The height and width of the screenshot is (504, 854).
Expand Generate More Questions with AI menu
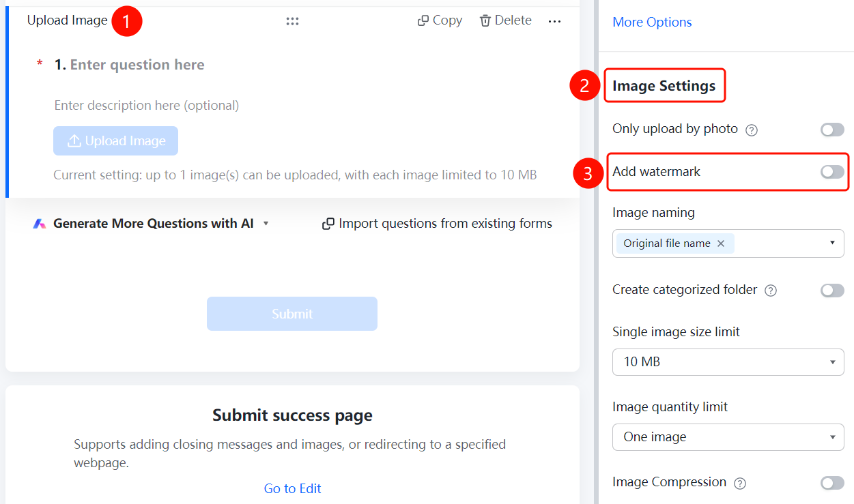pyautogui.click(x=152, y=224)
